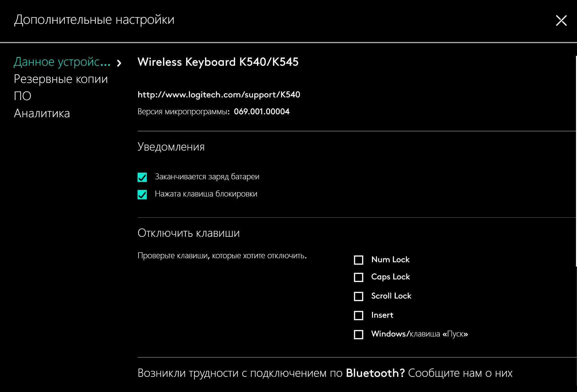Check the Caps Lock disable box
577x392 pixels.
(358, 277)
